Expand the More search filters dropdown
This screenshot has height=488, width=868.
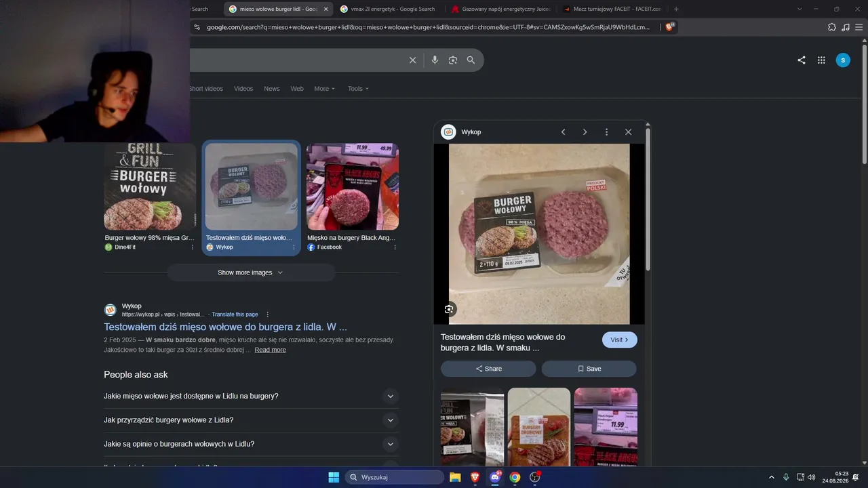(324, 89)
